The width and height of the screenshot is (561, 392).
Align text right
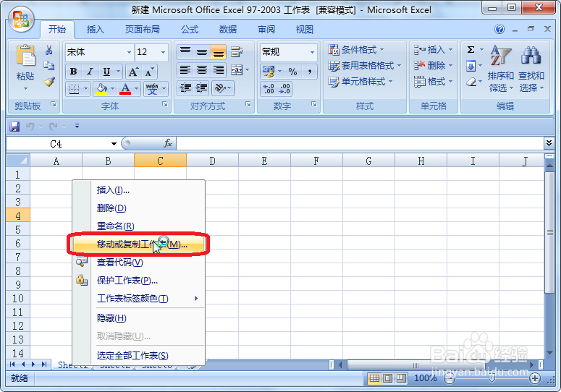pos(218,69)
